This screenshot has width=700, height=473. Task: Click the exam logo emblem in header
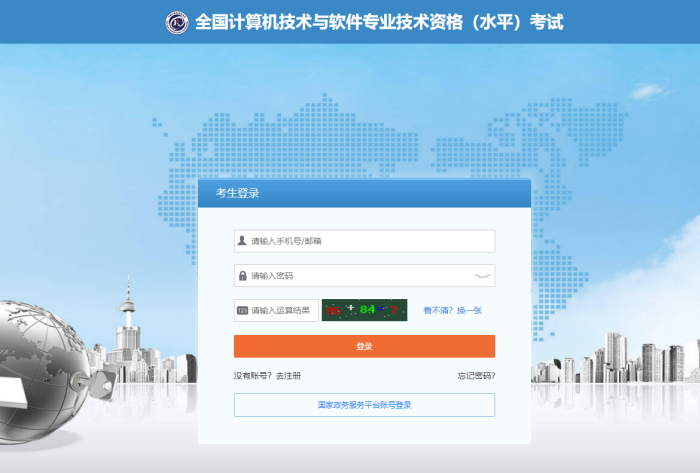pos(177,22)
